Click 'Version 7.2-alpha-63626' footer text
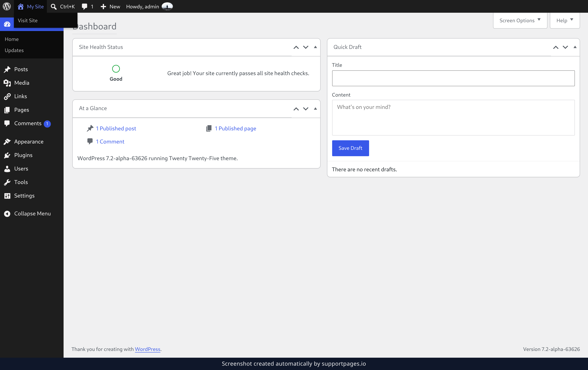Image resolution: width=588 pixels, height=370 pixels. (551, 349)
